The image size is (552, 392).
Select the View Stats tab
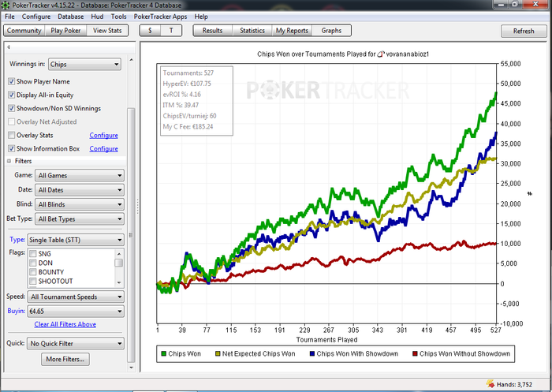click(x=107, y=31)
